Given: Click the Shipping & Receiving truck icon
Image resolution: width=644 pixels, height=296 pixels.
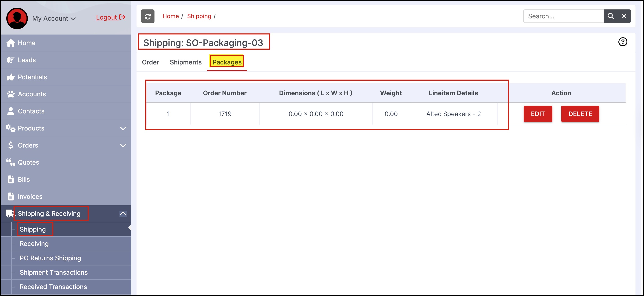Looking at the screenshot, I should click(9, 214).
